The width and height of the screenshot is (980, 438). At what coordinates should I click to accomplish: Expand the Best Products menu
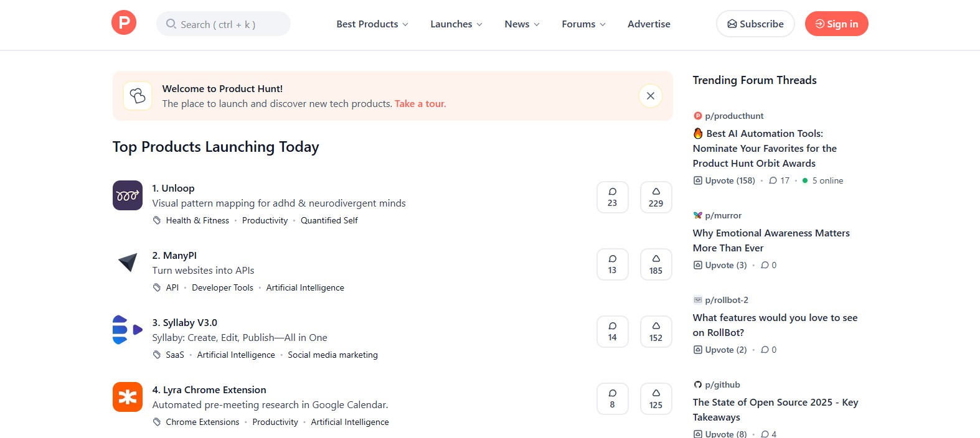click(x=372, y=24)
